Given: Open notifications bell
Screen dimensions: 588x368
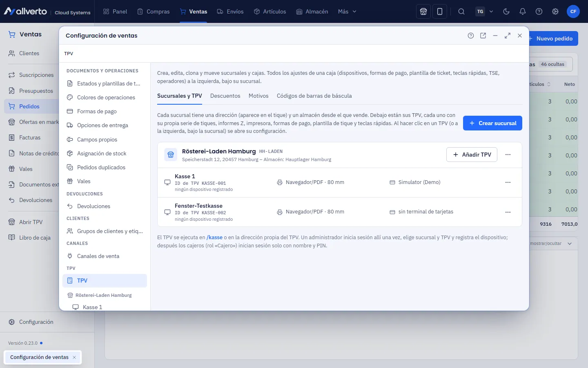Looking at the screenshot, I should click(x=523, y=11).
